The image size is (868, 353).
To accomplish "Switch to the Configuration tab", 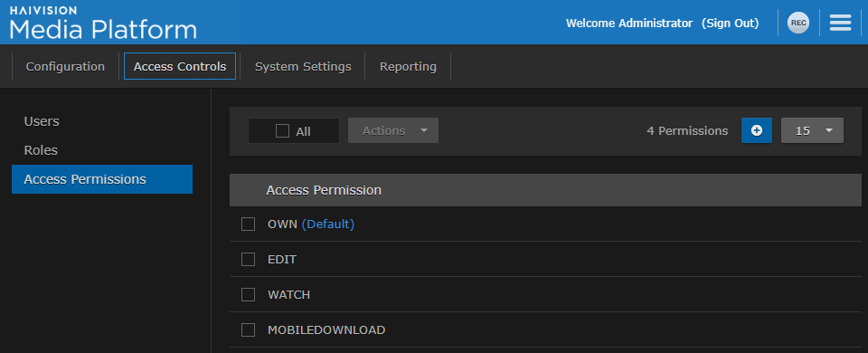I will [65, 66].
